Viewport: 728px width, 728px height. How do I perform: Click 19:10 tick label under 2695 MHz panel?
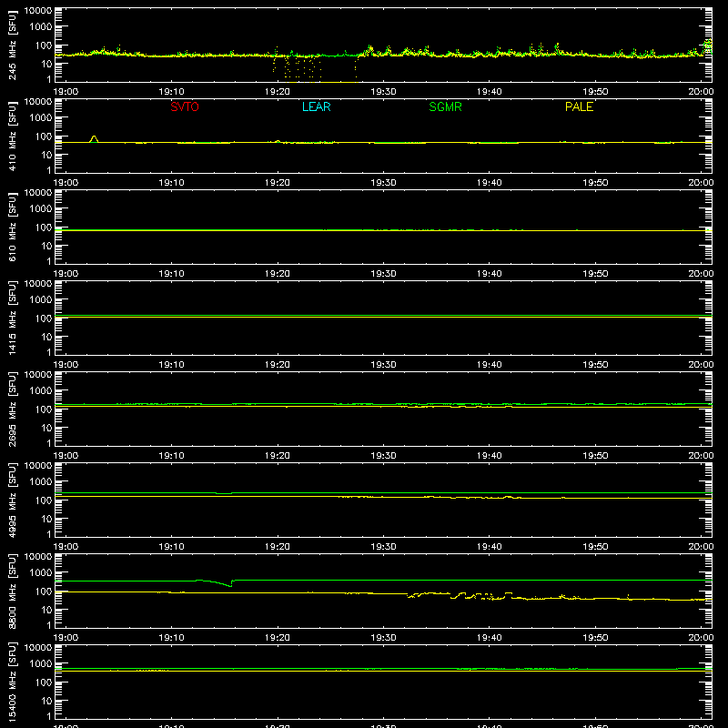171,456
